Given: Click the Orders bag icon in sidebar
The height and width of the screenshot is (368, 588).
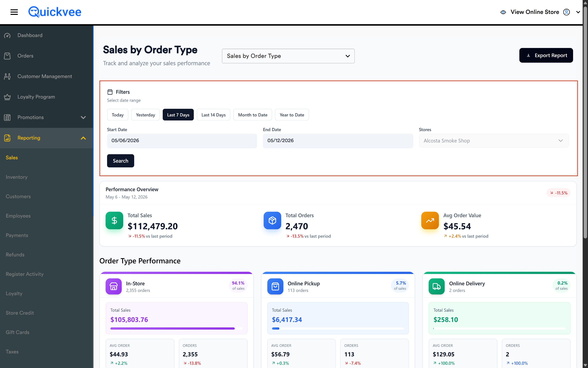Looking at the screenshot, I should 7,56.
